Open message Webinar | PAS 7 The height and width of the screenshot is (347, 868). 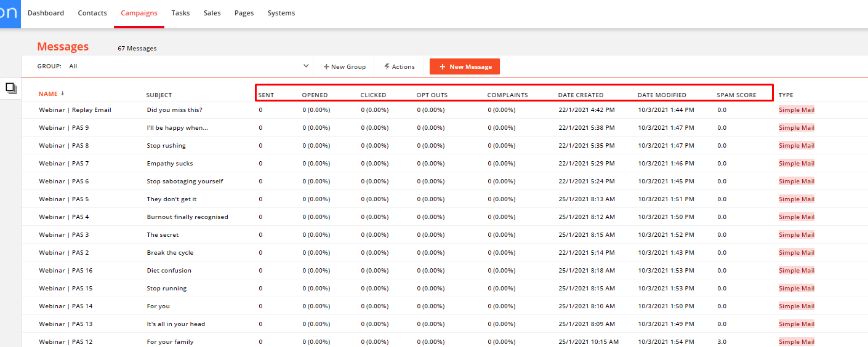tap(64, 164)
